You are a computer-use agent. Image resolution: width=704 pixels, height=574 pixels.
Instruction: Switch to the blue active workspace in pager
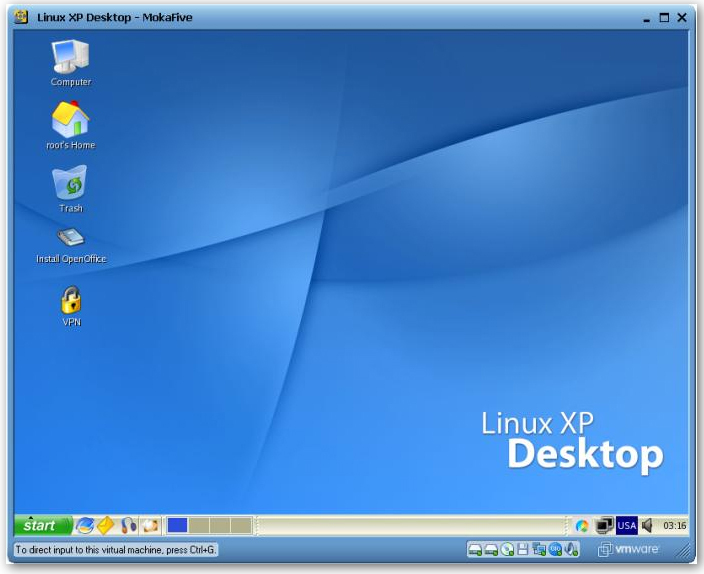177,525
